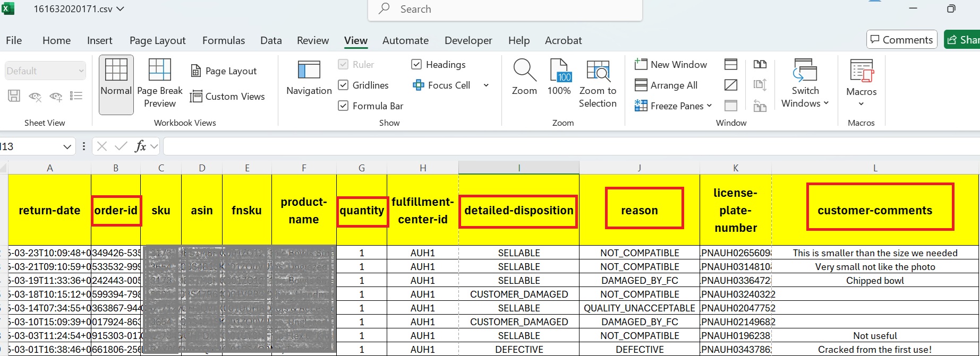
Task: Click Unhide window icon
Action: tap(731, 106)
